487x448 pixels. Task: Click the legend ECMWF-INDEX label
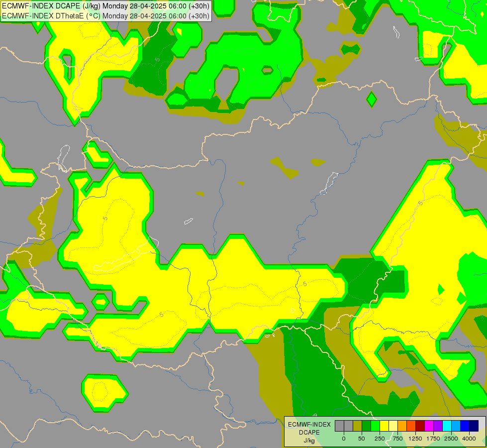pos(309,425)
